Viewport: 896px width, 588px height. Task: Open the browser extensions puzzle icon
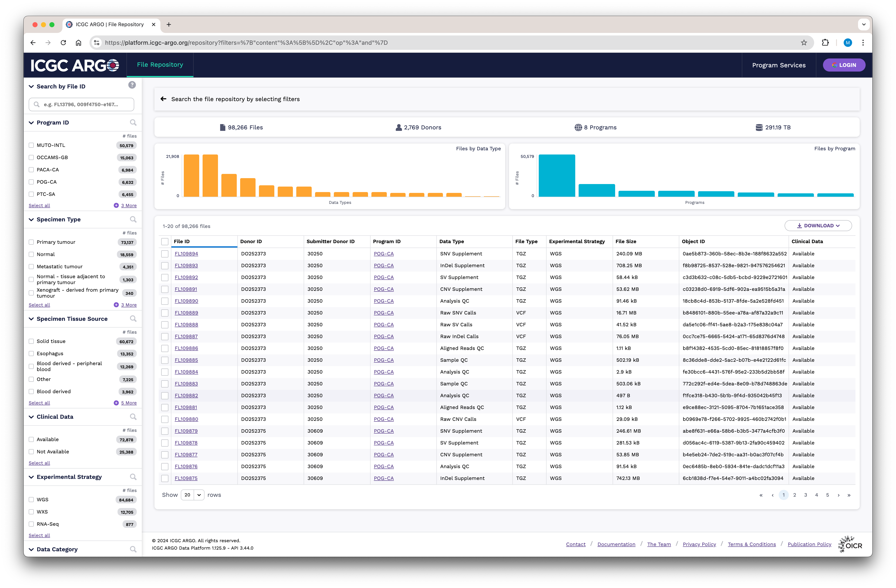[825, 43]
